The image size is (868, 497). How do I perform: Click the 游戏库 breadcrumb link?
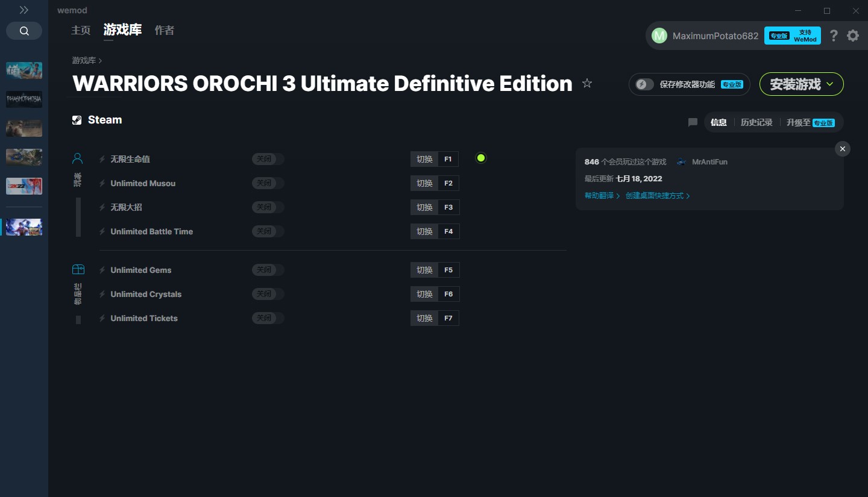coord(84,60)
